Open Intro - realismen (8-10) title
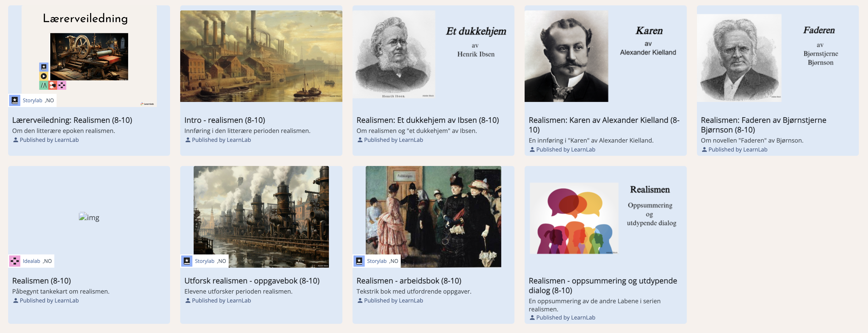868x333 pixels. 225,120
